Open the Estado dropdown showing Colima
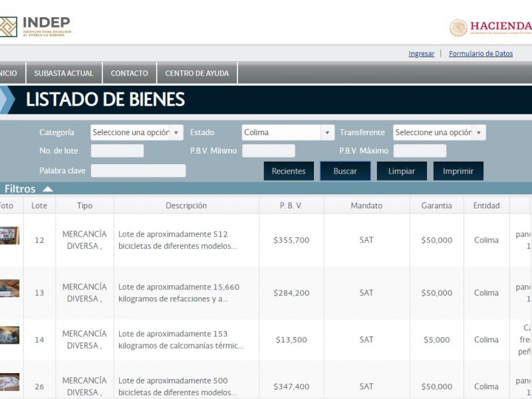Screen dimensions: 532x399 click(x=288, y=132)
